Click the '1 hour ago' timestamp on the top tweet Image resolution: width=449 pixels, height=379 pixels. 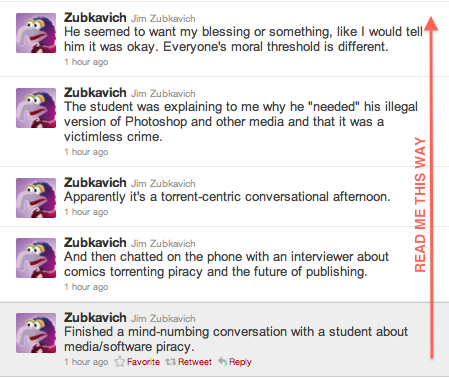pos(86,62)
